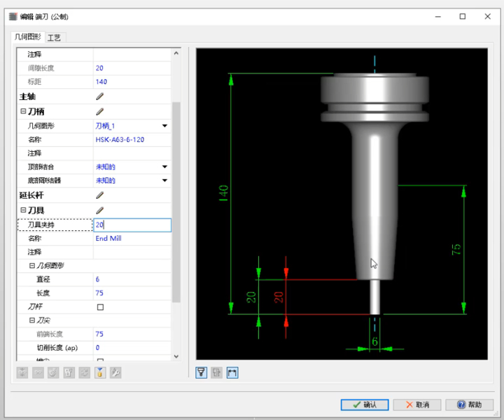The height and width of the screenshot is (420, 504).
Task: Click the 间隙长度 value 20
Action: pos(99,68)
